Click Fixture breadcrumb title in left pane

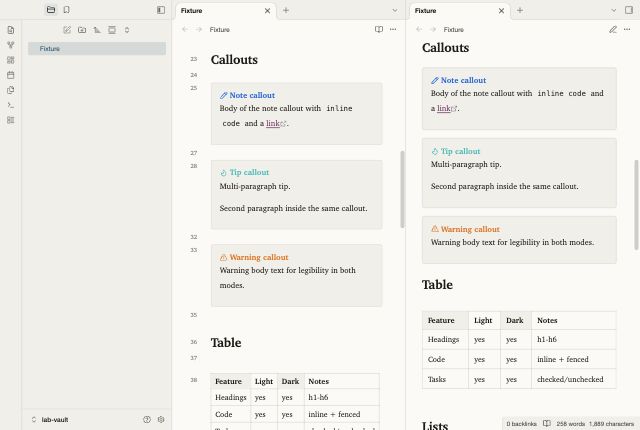click(x=220, y=29)
